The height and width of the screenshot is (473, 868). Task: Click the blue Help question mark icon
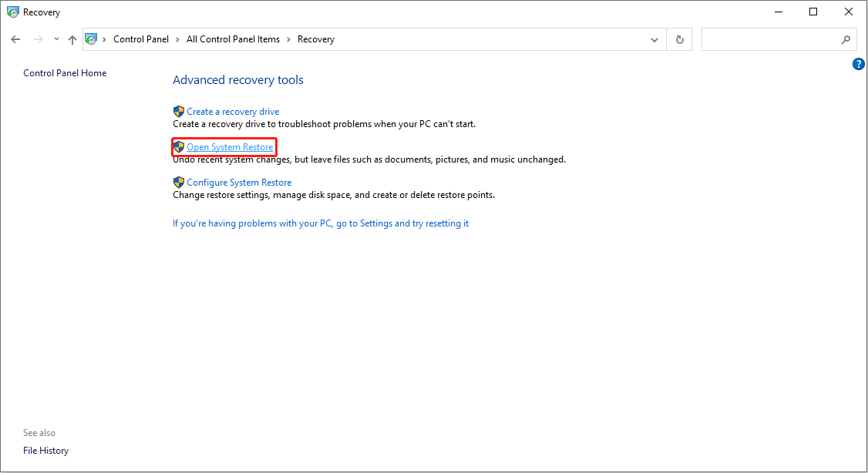[859, 64]
